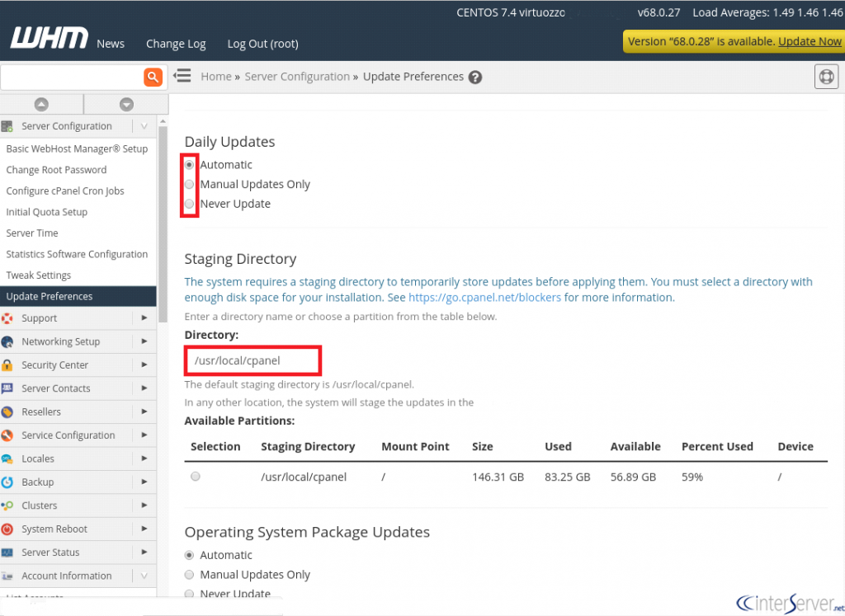This screenshot has height=616, width=845.
Task: Click the sidebar vertical scrollbar
Action: tap(163, 223)
